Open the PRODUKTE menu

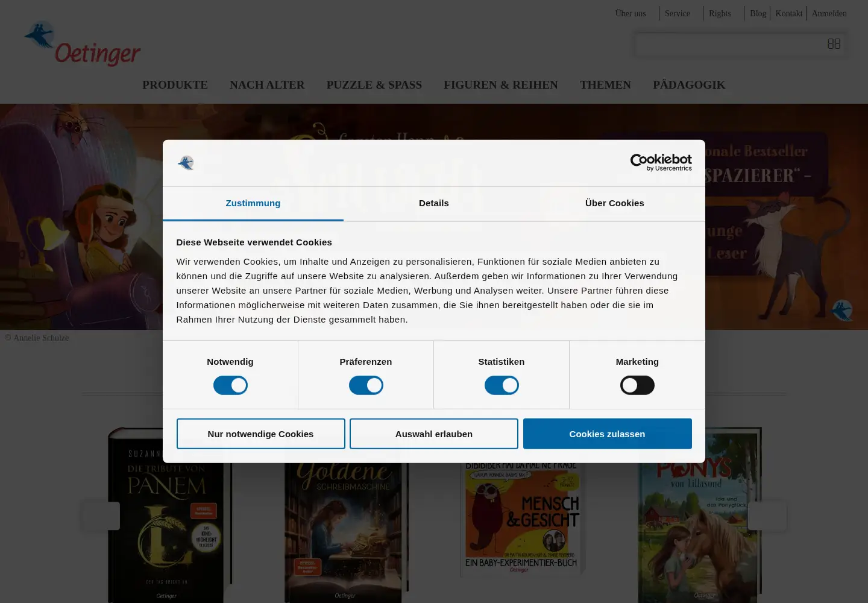(175, 85)
